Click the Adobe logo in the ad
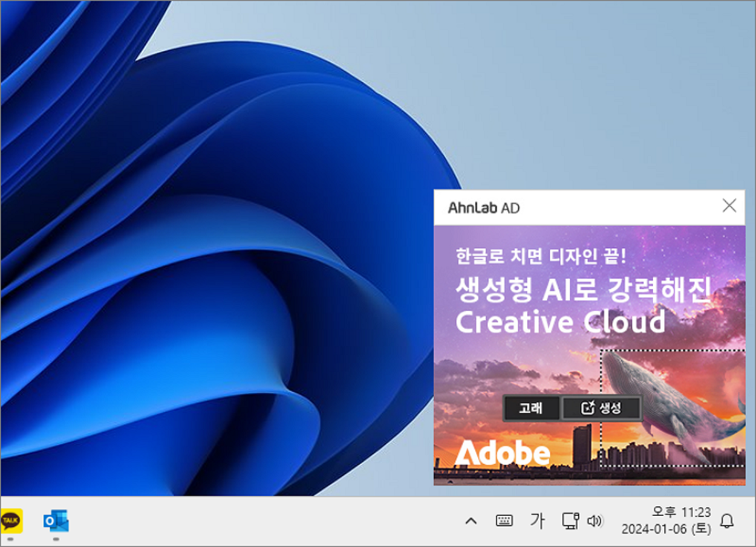 (x=502, y=453)
